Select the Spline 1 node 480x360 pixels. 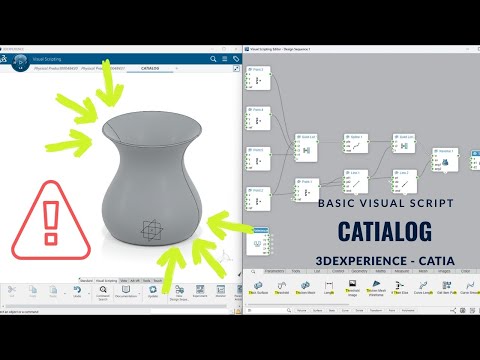(x=356, y=144)
